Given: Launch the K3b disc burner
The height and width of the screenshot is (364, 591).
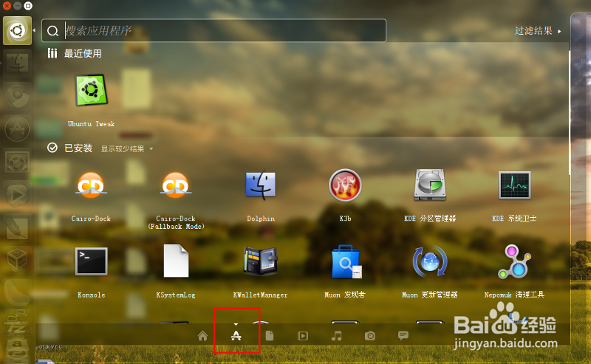Looking at the screenshot, I should 345,185.
